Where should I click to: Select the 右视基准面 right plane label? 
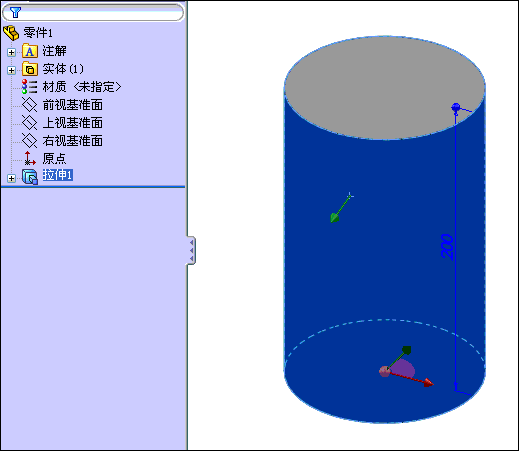73,141
